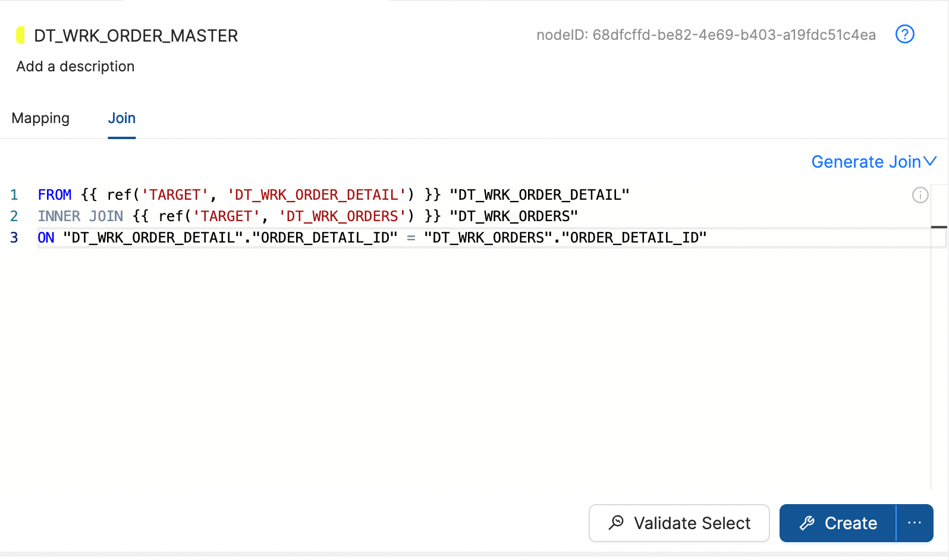This screenshot has width=949, height=560.
Task: Click the ON join condition on line 3
Action: point(372,237)
